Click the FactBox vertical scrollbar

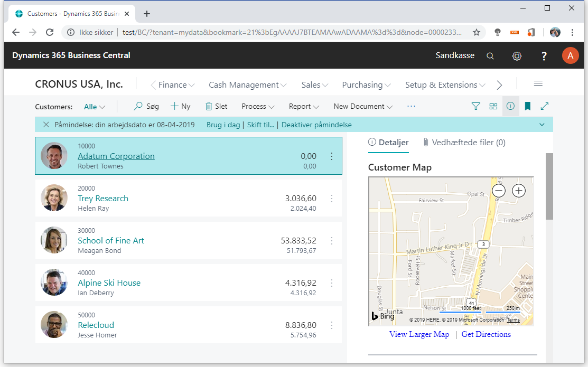(x=549, y=186)
